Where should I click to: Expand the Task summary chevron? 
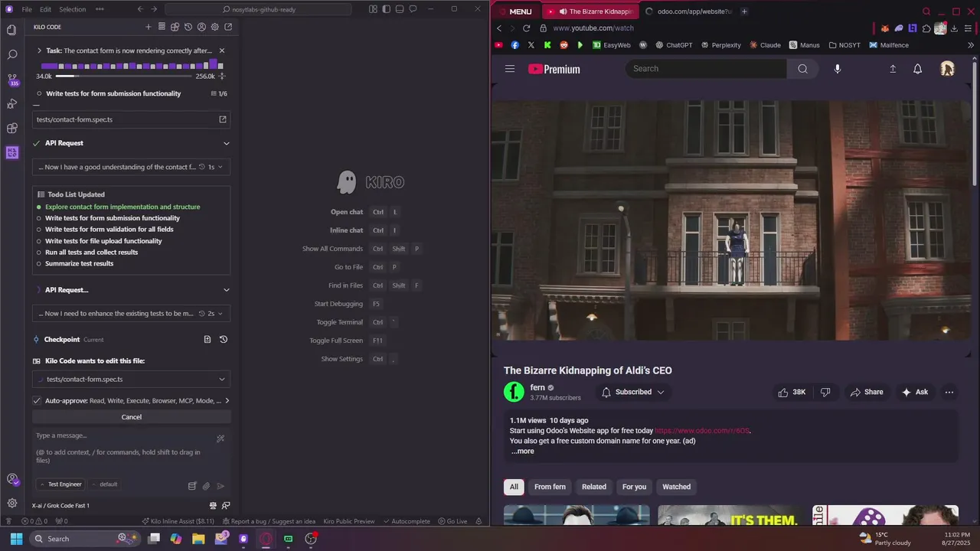tap(39, 51)
